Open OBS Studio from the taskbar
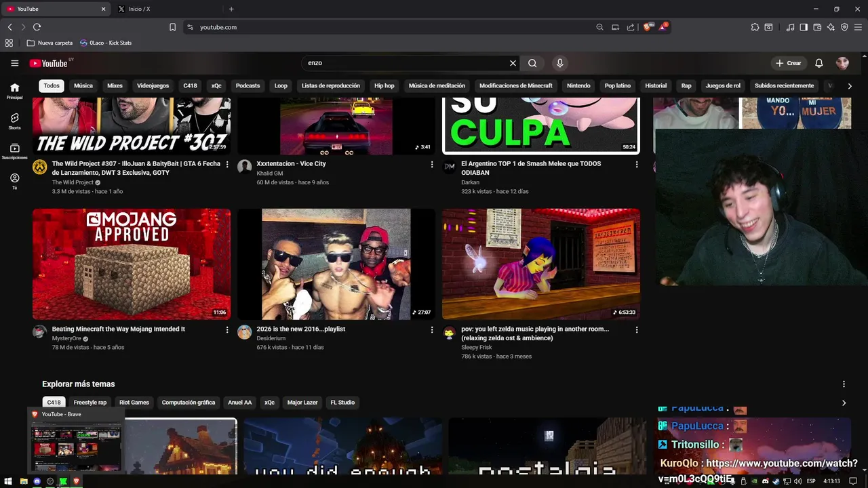 [50, 481]
